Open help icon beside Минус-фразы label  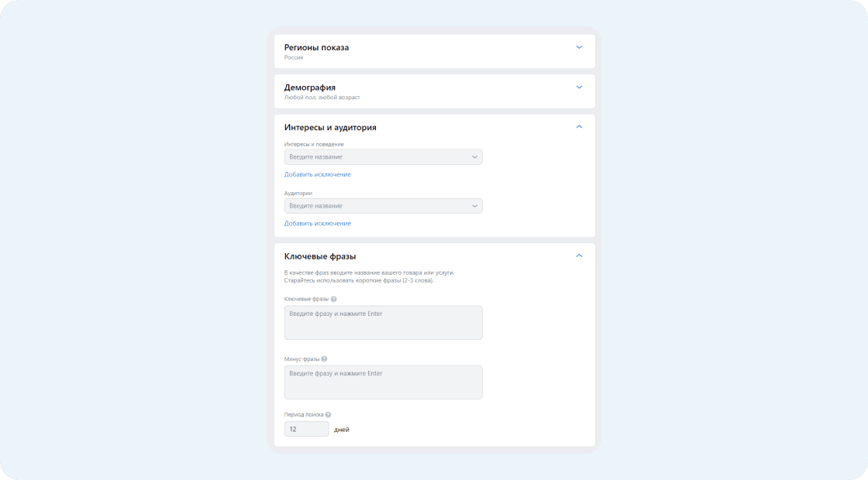point(325,359)
